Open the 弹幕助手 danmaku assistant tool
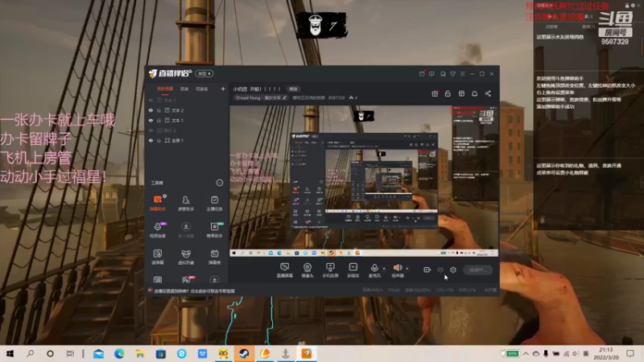The width and height of the screenshot is (644, 362). coord(158,204)
